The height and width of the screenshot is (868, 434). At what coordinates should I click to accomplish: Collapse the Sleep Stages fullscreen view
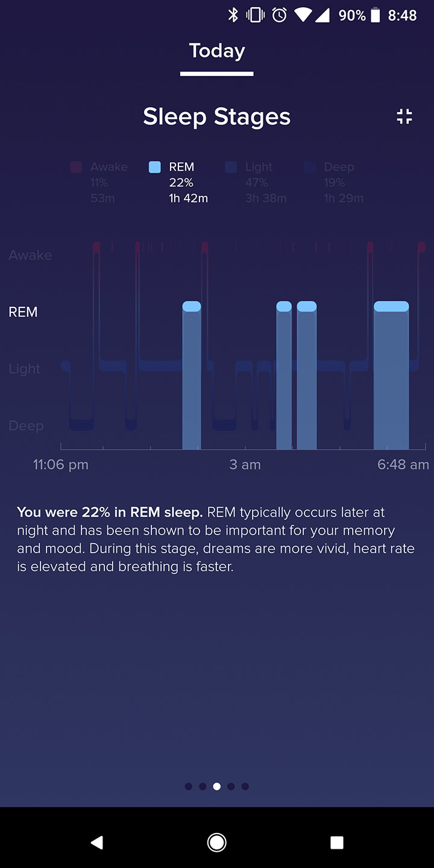pos(404,116)
